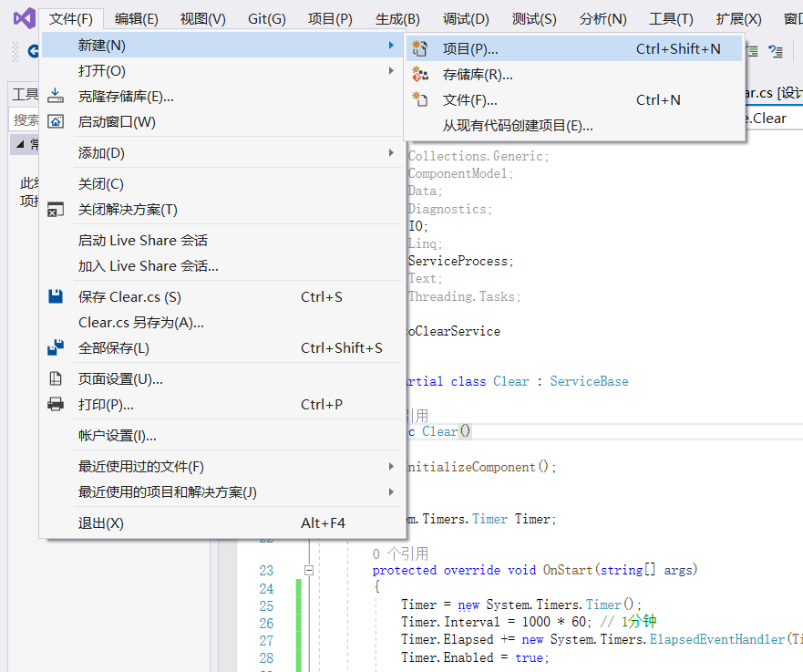Open the 扩展(X) menu
803x672 pixels.
pos(738,19)
